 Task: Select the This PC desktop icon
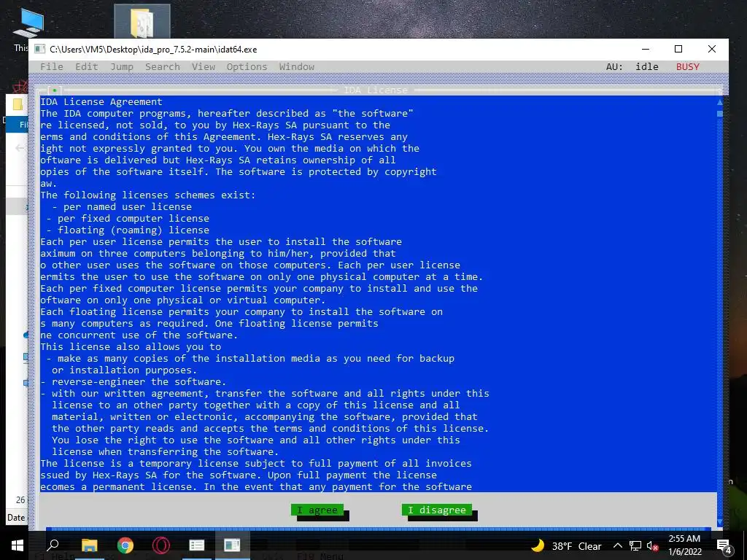[28, 28]
